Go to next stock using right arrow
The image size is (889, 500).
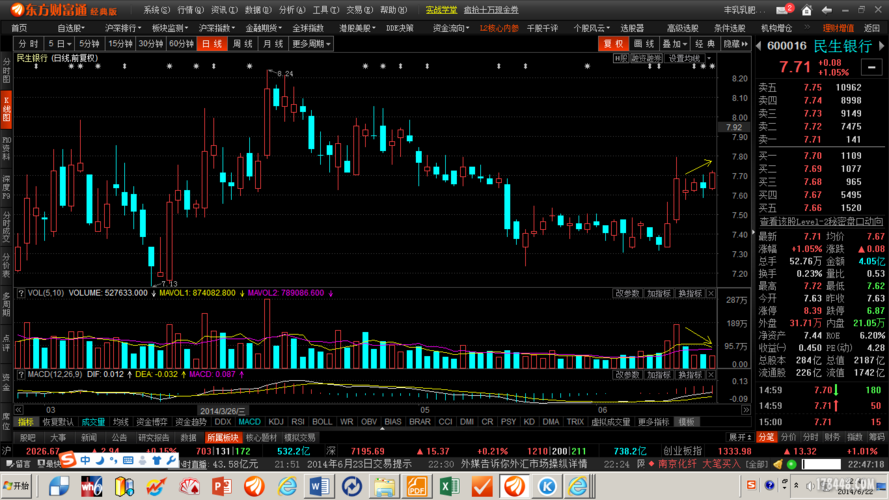click(x=878, y=45)
